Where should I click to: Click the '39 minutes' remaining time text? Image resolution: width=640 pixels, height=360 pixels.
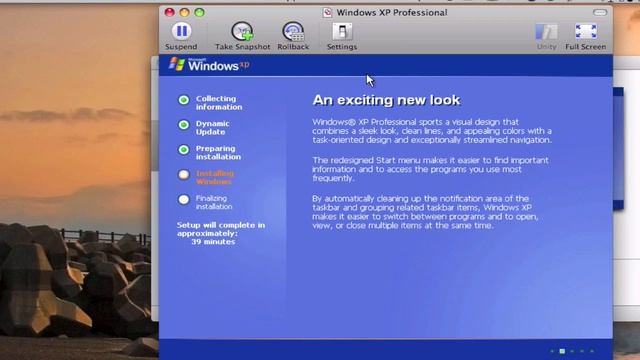213,242
